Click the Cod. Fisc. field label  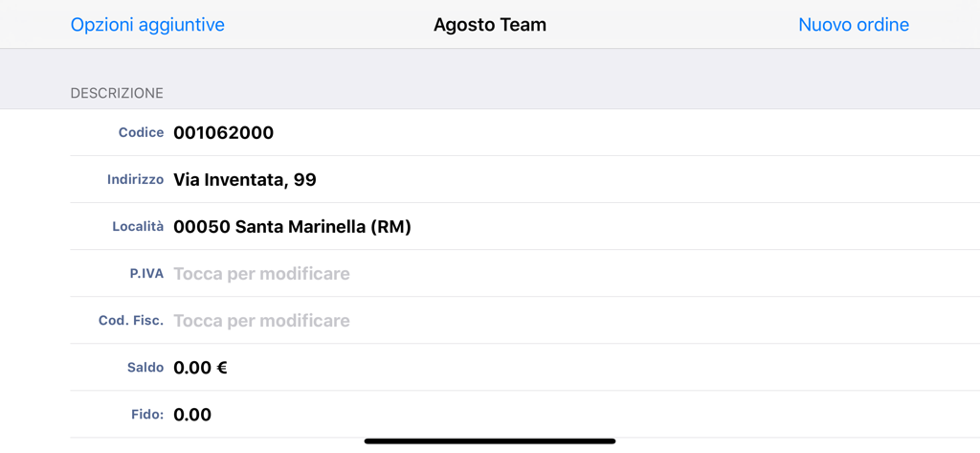(131, 321)
